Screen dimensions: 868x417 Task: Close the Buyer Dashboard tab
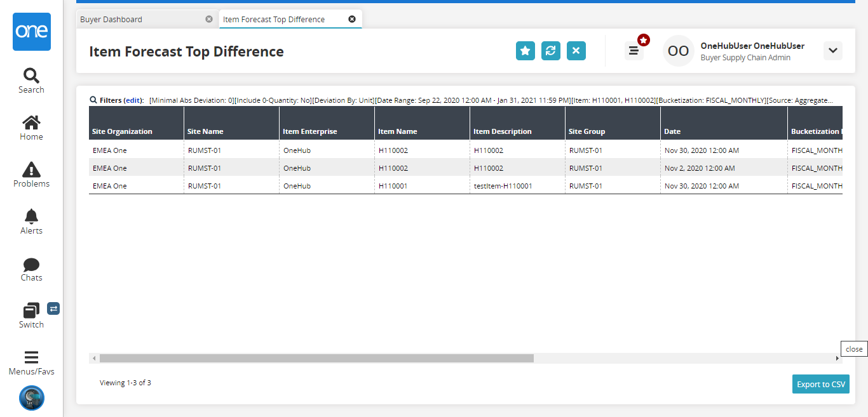[209, 19]
